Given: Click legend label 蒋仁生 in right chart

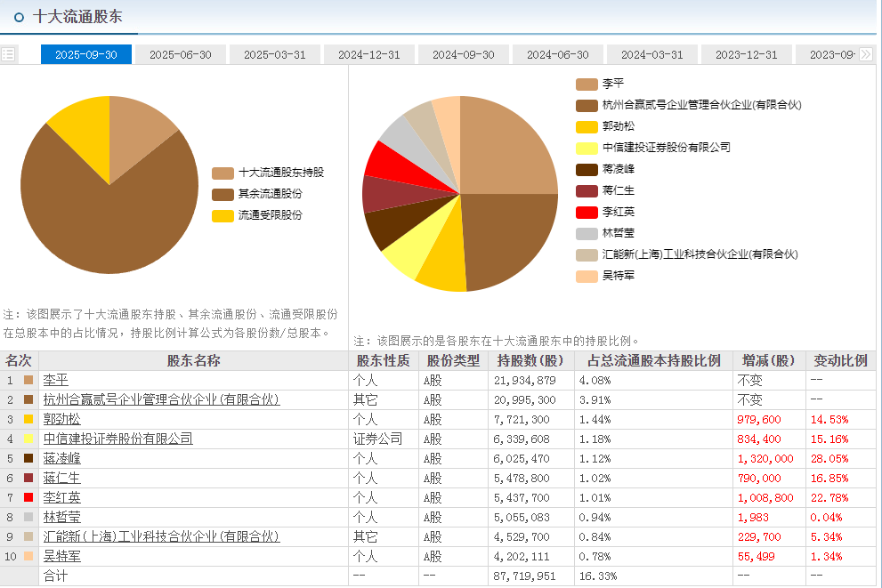Looking at the screenshot, I should tap(619, 190).
